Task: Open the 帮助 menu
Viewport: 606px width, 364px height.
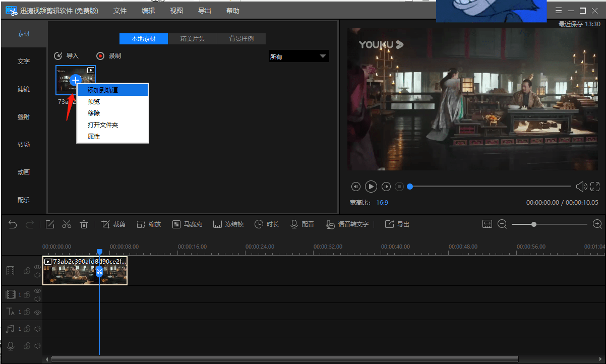Action: click(233, 11)
